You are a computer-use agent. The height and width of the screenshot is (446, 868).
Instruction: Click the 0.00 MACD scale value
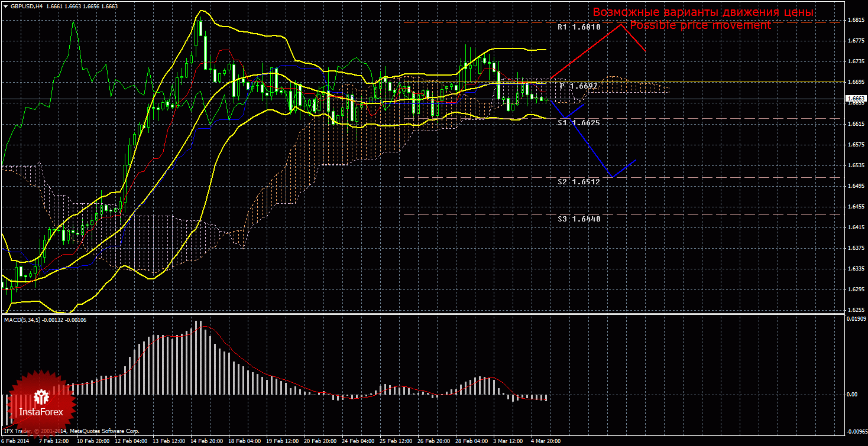pos(851,395)
